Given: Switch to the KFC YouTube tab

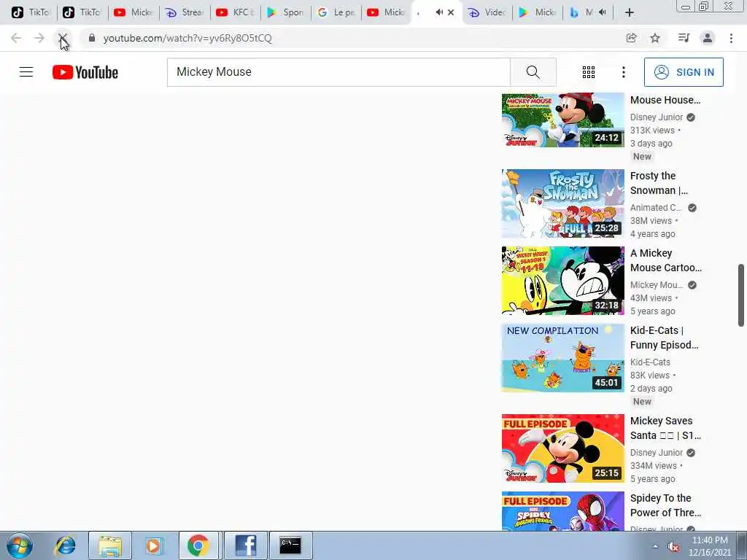Looking at the screenshot, I should (x=235, y=12).
